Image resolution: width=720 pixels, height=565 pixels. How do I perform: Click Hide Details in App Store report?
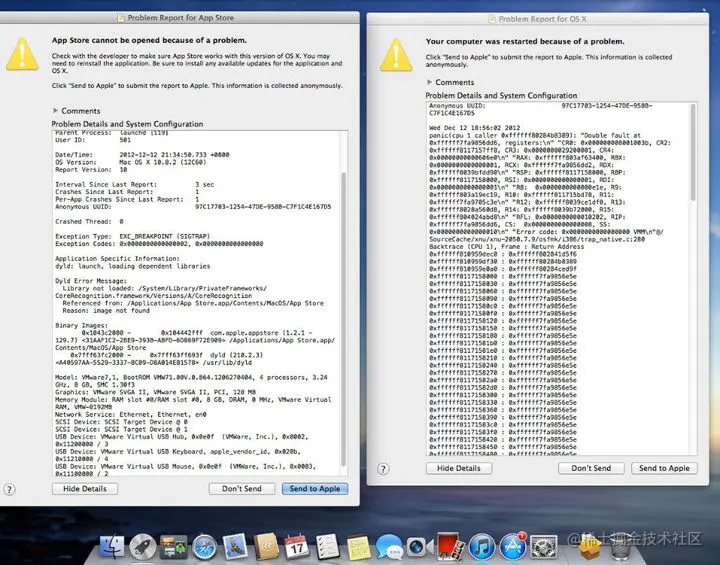click(x=85, y=489)
